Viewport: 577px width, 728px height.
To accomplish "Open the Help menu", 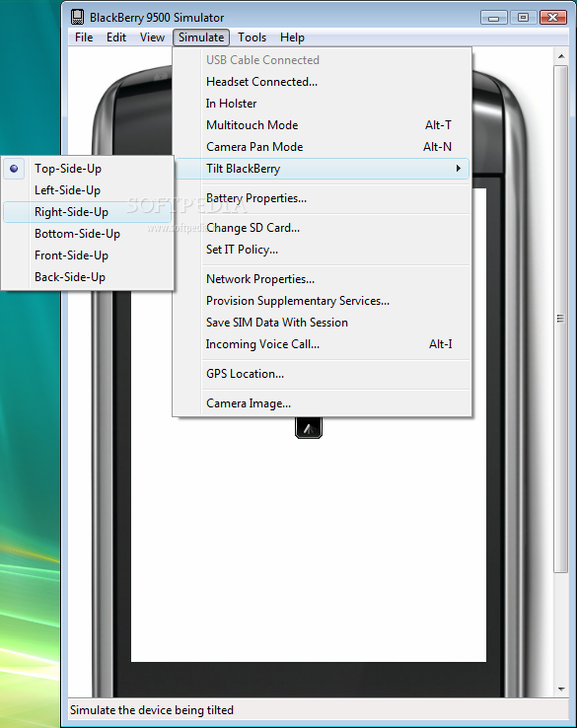I will point(292,37).
